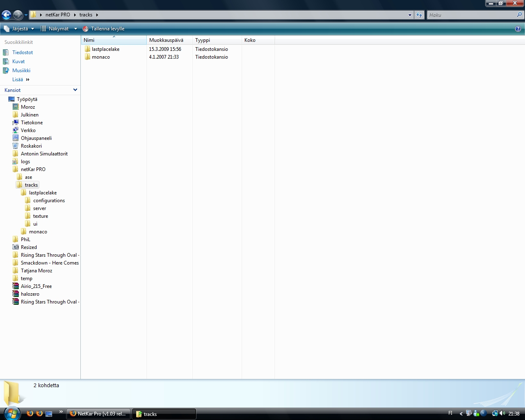Click the Ohjauspaneeli control panel icon

click(x=16, y=138)
